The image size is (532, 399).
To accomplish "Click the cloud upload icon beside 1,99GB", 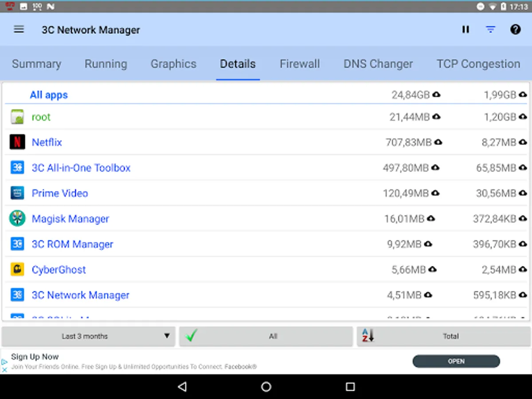I will point(523,94).
